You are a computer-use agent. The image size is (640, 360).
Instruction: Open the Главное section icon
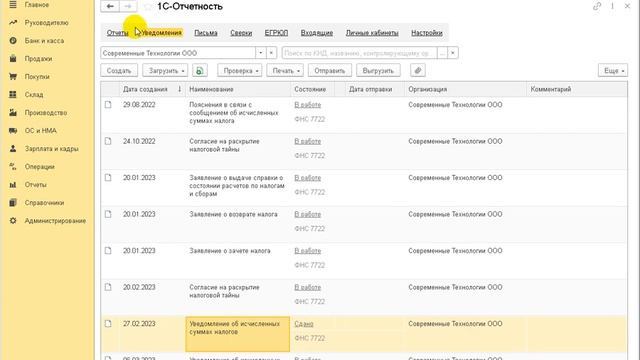point(13,5)
